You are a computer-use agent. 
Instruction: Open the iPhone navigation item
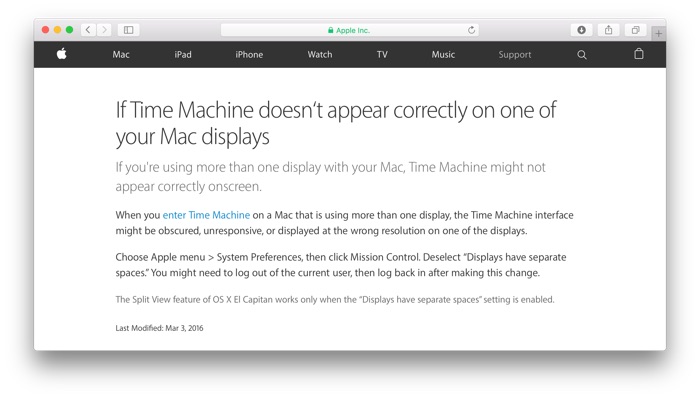click(x=249, y=54)
